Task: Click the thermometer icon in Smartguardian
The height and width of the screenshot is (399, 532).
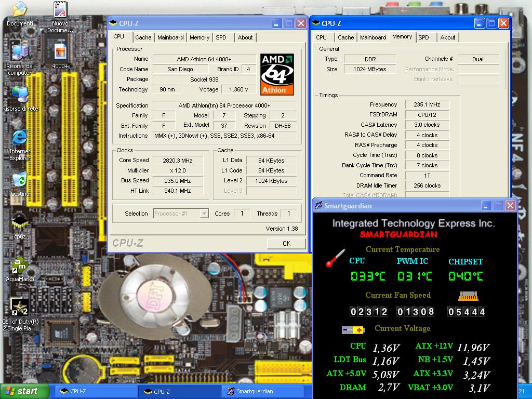Action: coord(335,258)
